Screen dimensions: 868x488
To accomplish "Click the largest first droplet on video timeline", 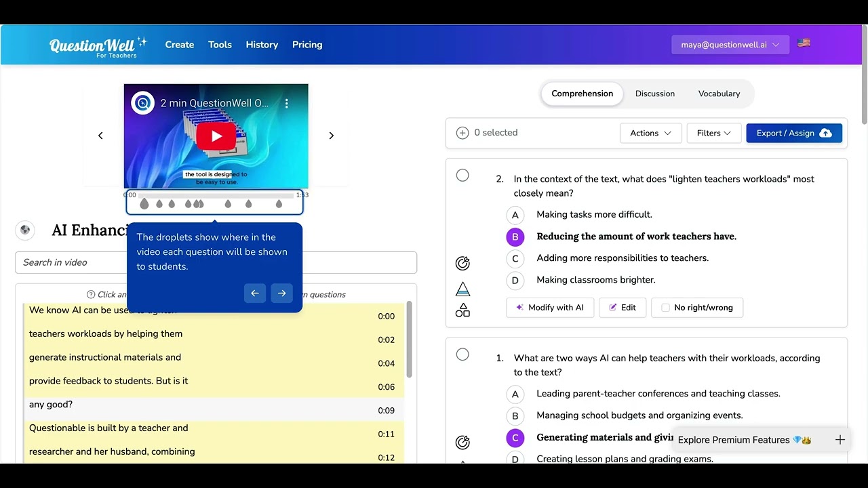I will pos(144,203).
